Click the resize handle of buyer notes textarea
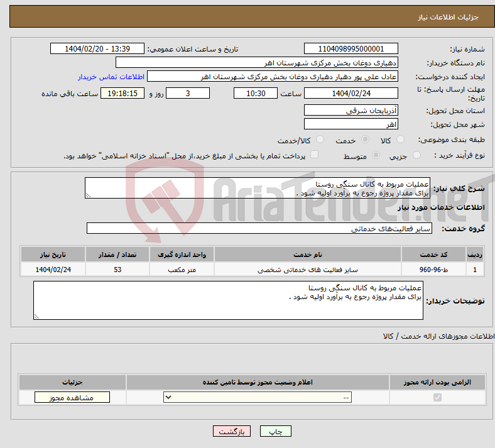Screen dimensions: 495x448 [x=36, y=316]
